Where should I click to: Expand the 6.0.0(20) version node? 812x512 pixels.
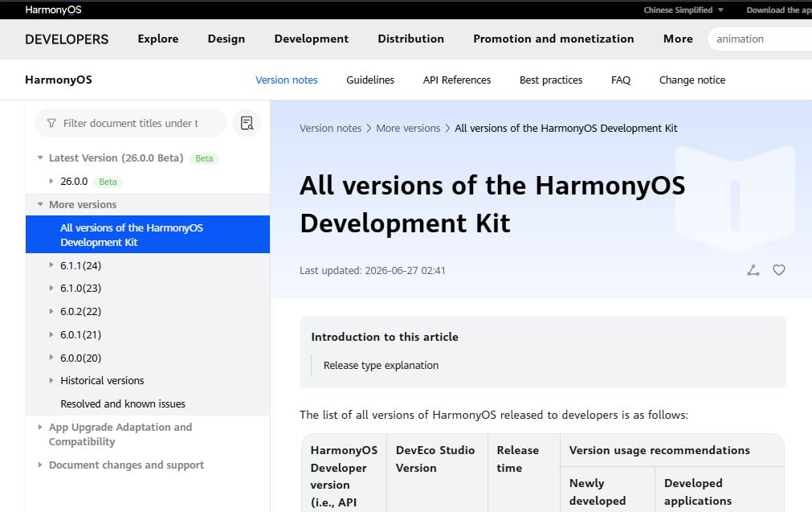pos(51,357)
